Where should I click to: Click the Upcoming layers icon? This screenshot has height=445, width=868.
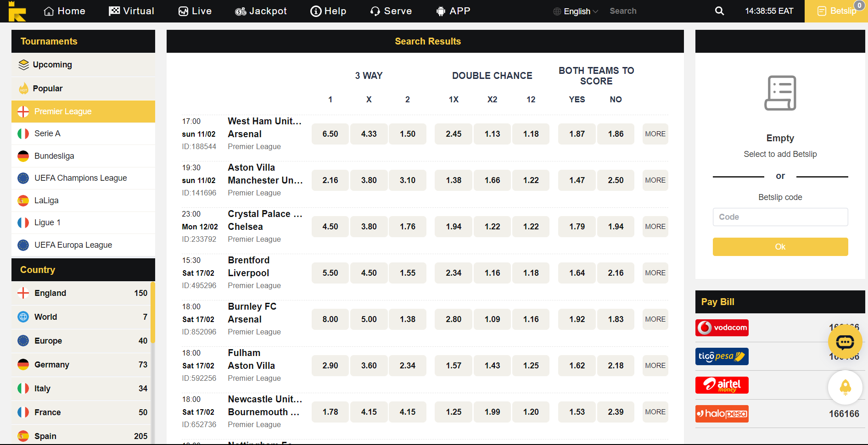[23, 65]
